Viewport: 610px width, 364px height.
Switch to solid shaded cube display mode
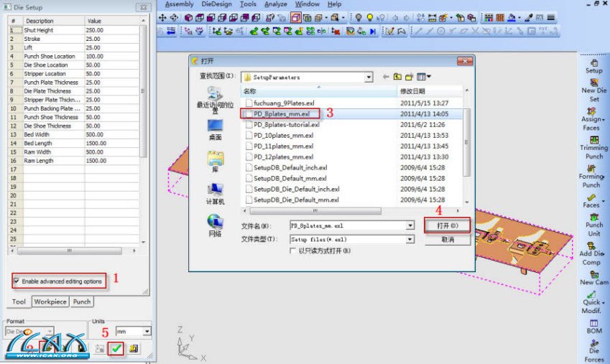[x=188, y=17]
